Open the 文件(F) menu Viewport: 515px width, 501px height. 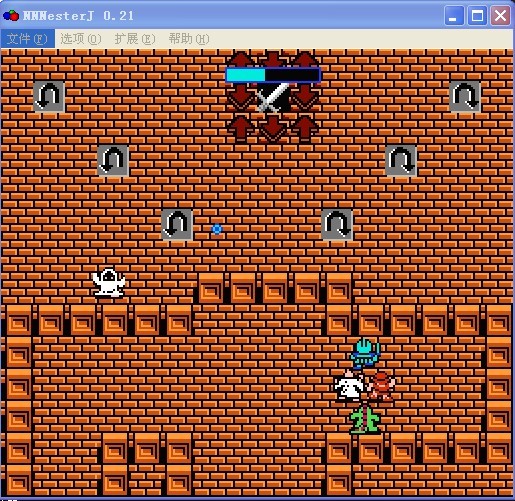coord(27,39)
